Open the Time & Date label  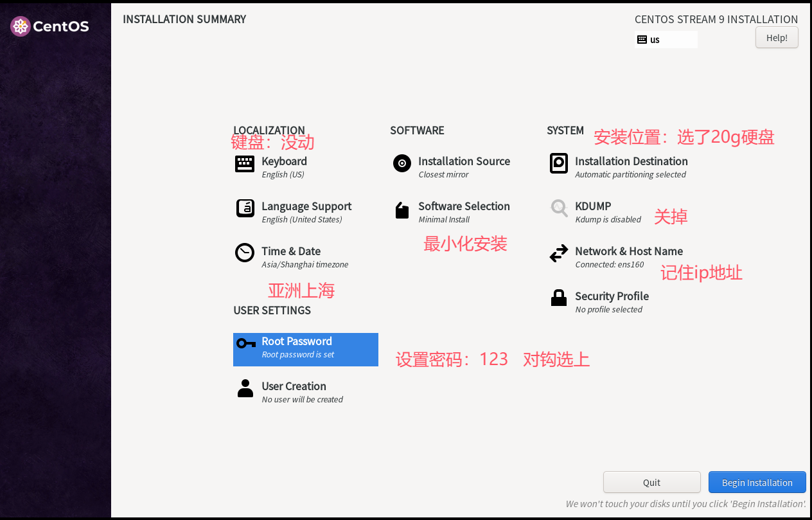291,251
